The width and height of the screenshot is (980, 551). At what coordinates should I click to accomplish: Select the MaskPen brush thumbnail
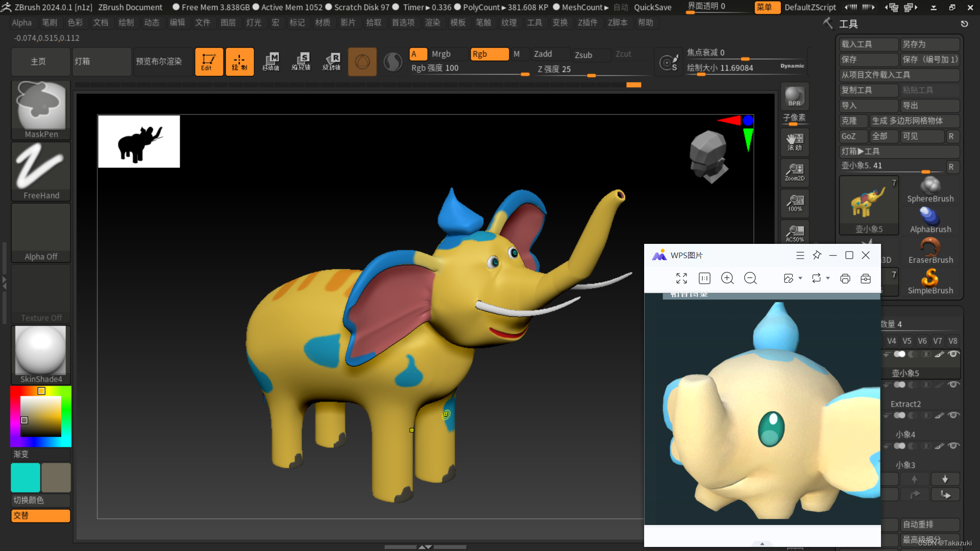(41, 108)
